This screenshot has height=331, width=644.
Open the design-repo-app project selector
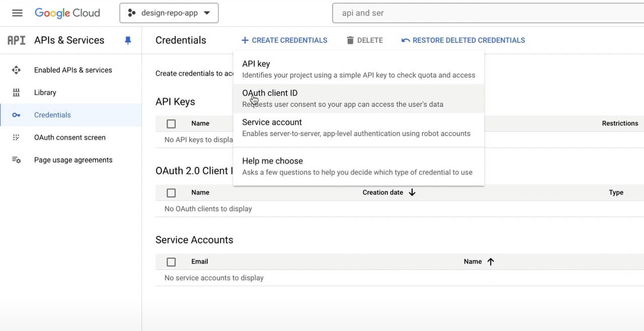[169, 13]
